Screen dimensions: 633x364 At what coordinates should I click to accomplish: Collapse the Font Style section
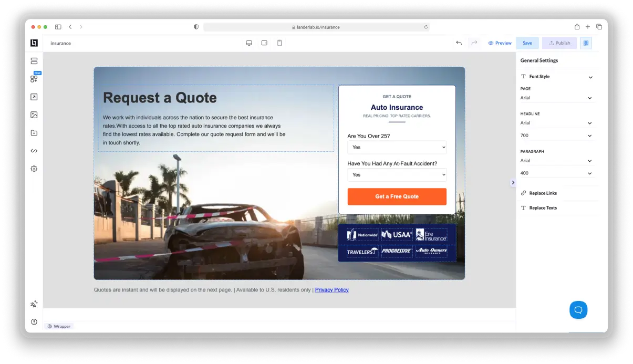pyautogui.click(x=590, y=77)
